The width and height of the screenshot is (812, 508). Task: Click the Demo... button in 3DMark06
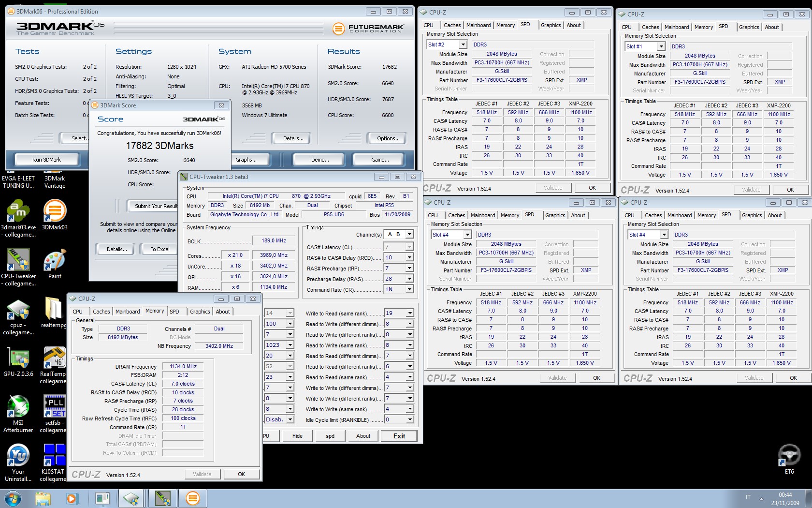(320, 160)
